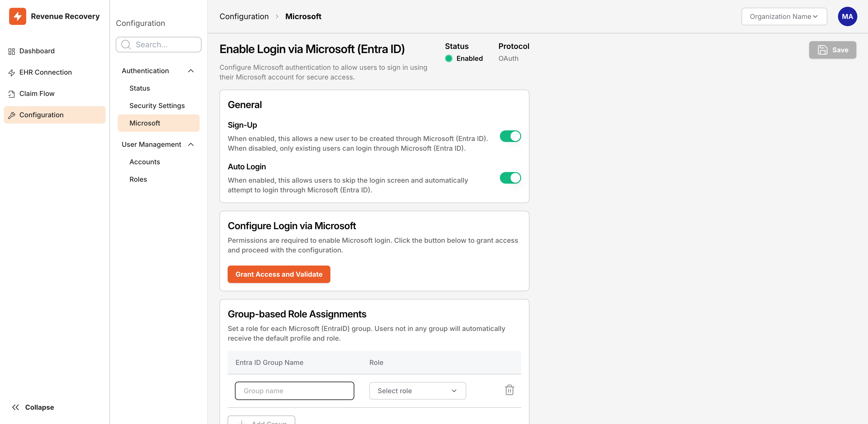Image resolution: width=868 pixels, height=424 pixels.
Task: Delete the group row using trash icon
Action: (x=509, y=390)
